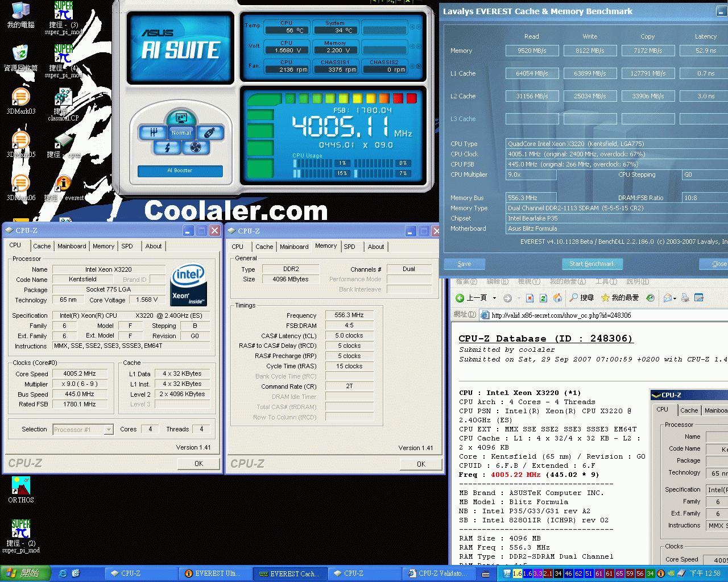Expand the Processor #1 selection dropdown
Screen dimensions: 728x582
tap(109, 430)
